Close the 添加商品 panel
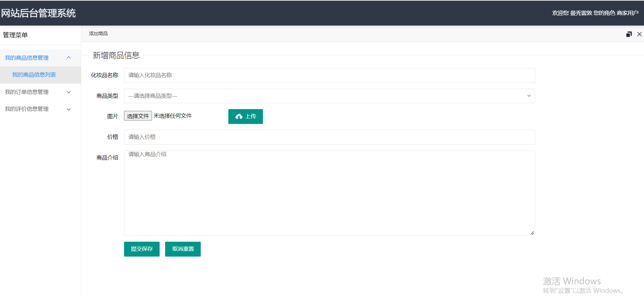This screenshot has height=298, width=644. pos(639,34)
